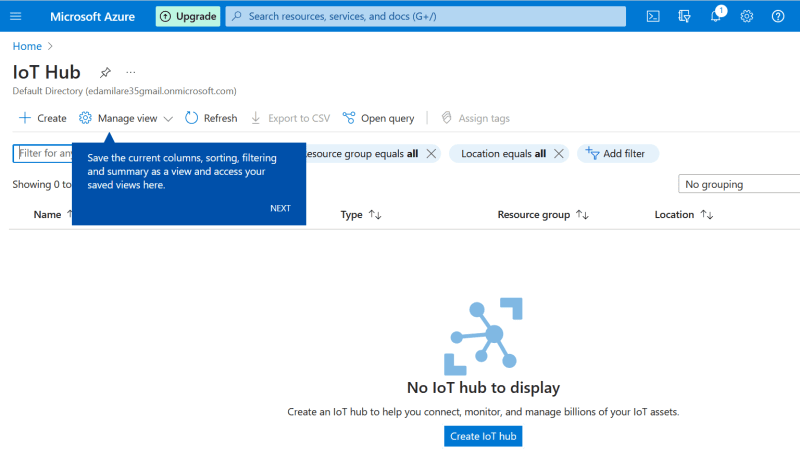Screen dimensions: 800x458
Task: Open the Manage view dropdown
Action: [x=126, y=118]
